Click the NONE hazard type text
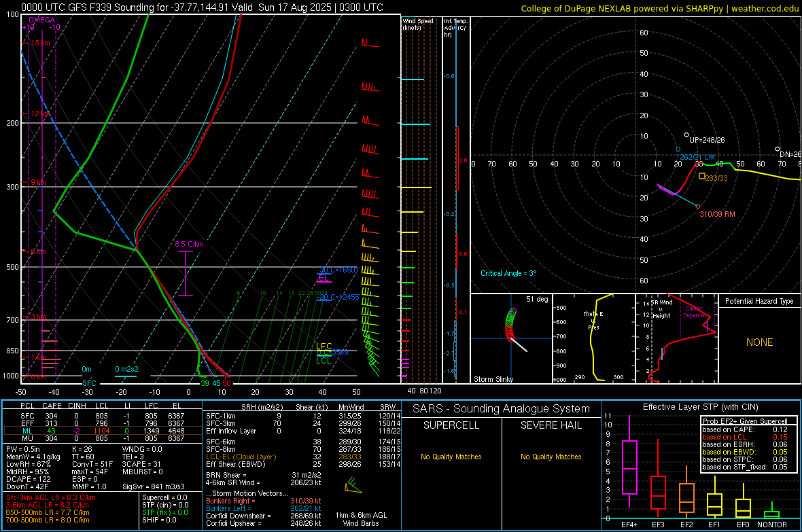This screenshot has height=532, width=802. (759, 342)
